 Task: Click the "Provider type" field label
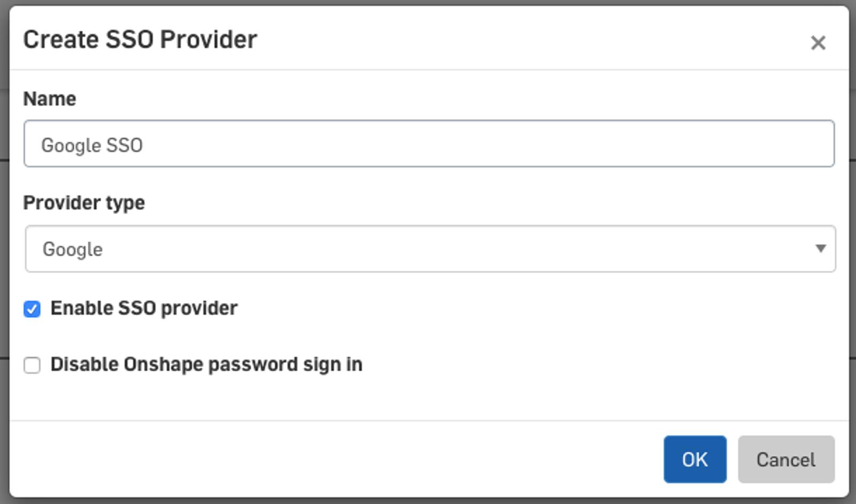(x=84, y=203)
